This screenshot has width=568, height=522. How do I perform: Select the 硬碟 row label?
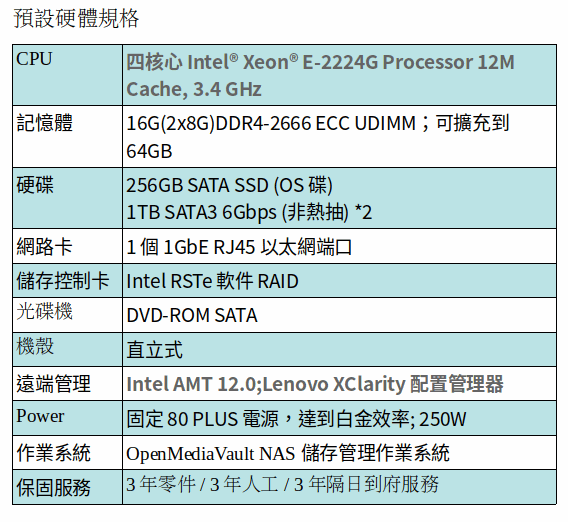35,184
